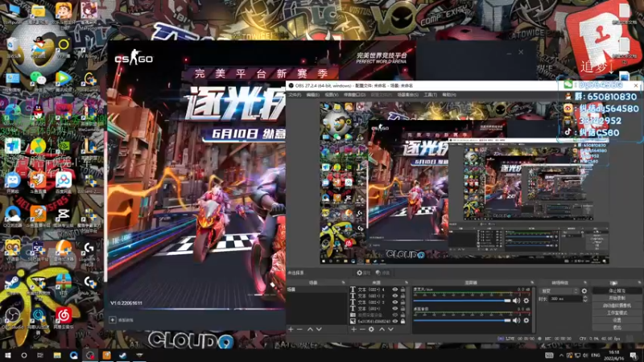Toggle visibility of 文本 (GDI+) 4 source

tap(395, 290)
